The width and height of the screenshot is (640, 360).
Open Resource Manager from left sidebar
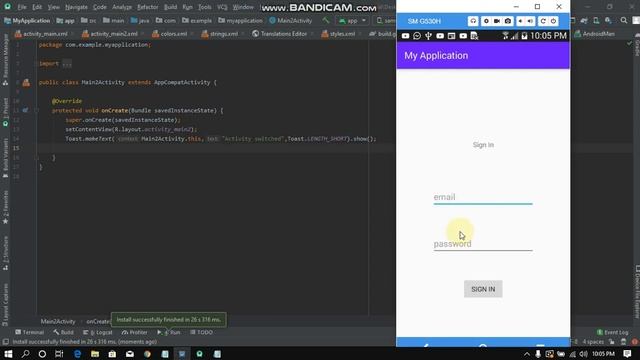tap(5, 60)
